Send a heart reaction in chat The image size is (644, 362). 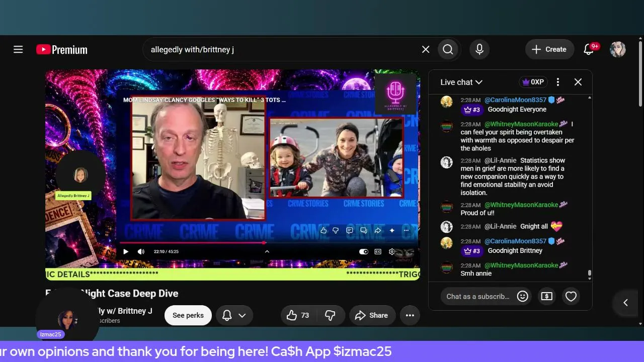(x=571, y=296)
